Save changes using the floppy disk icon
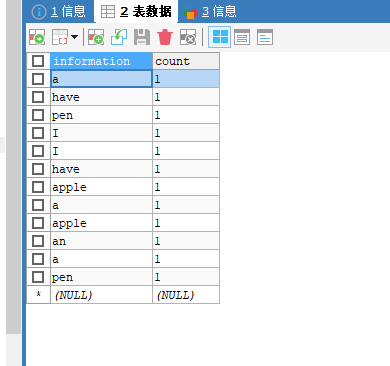This screenshot has height=366, width=390. pyautogui.click(x=142, y=37)
